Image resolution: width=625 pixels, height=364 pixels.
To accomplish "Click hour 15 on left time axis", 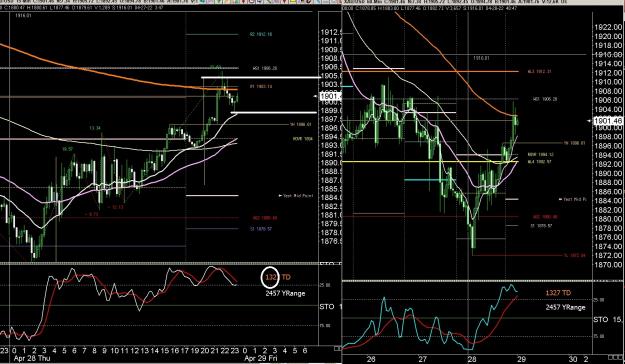I will click(x=165, y=350).
